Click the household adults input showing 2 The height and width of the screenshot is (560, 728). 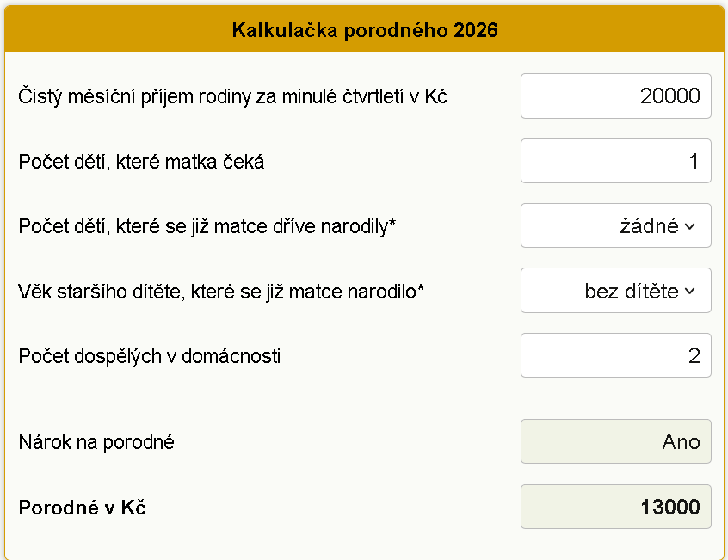[615, 354]
